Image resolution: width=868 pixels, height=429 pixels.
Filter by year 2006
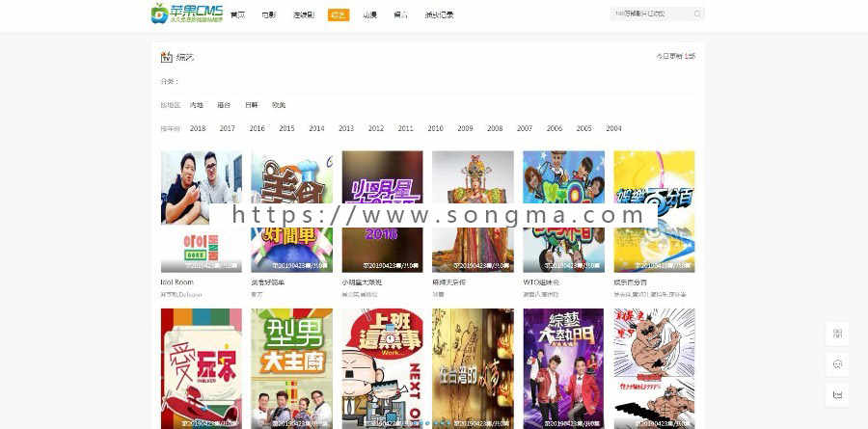[555, 128]
